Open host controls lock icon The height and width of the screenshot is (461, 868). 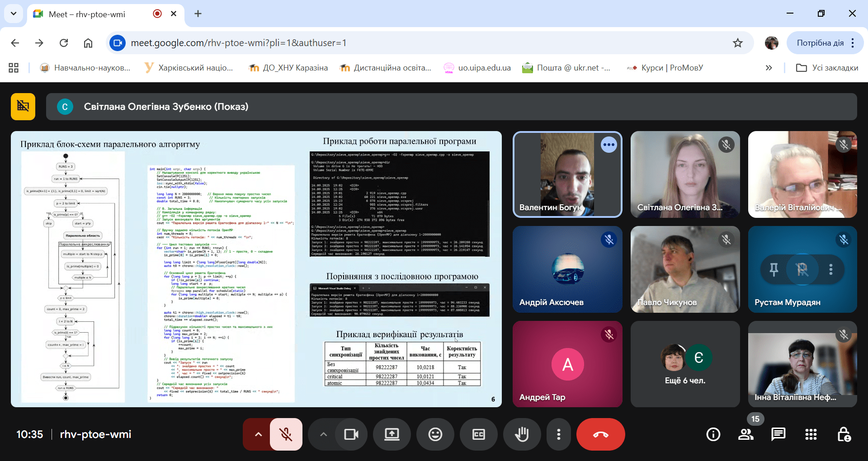(x=843, y=434)
